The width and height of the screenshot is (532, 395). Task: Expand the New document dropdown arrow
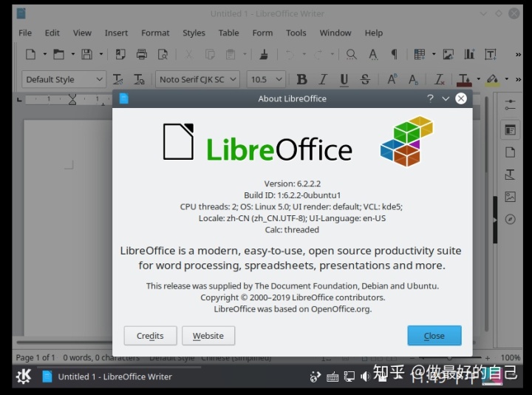point(44,54)
